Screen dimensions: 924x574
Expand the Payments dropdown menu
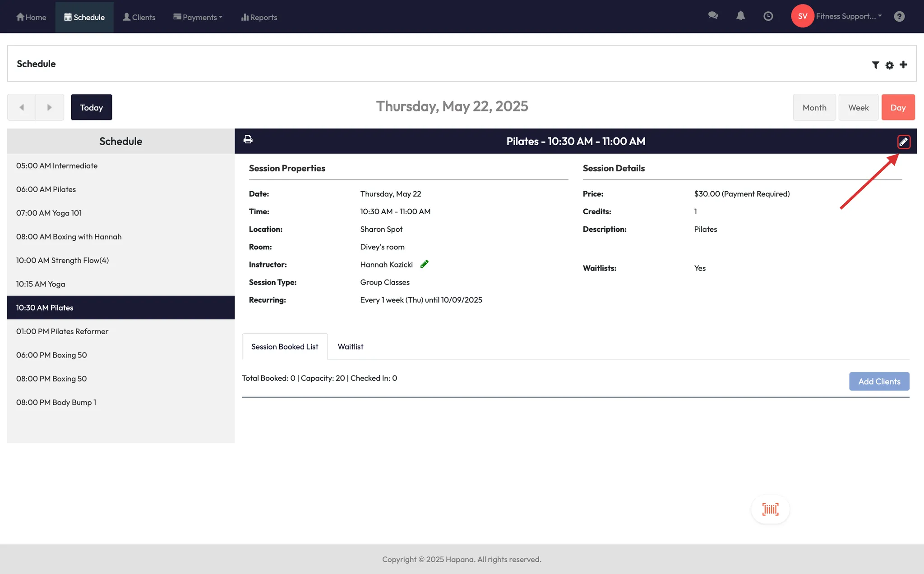tap(198, 17)
